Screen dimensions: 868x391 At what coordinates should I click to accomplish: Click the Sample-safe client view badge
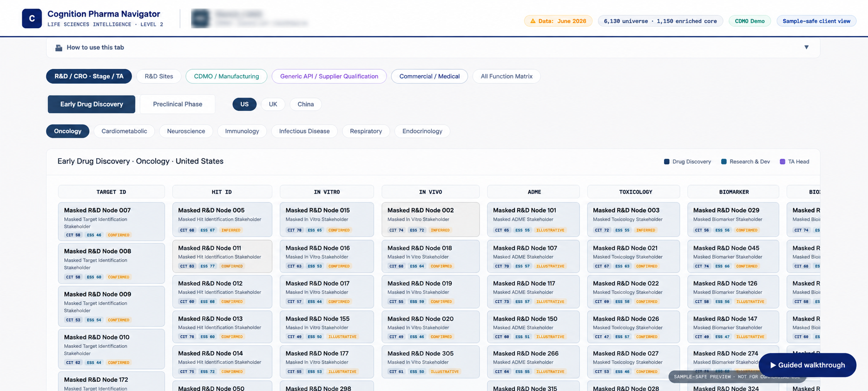coord(816,21)
